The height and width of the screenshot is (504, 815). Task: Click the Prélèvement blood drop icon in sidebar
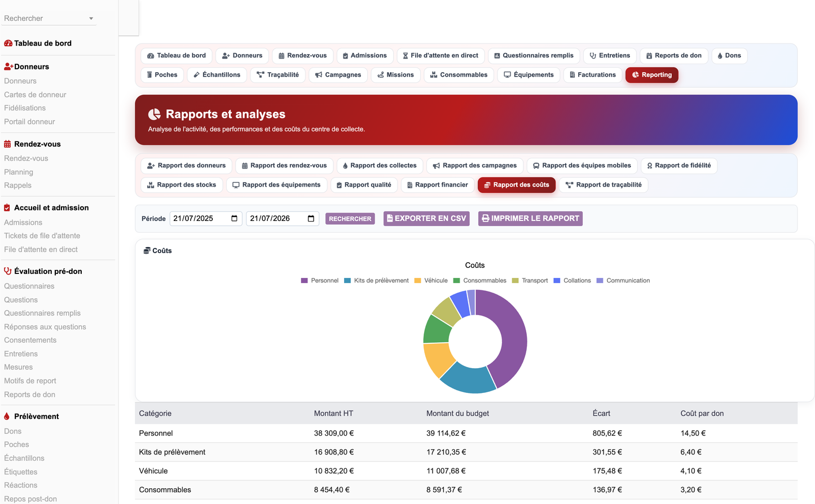point(7,416)
